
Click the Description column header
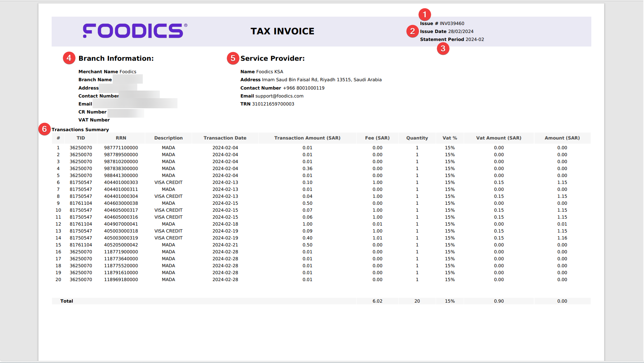(168, 138)
